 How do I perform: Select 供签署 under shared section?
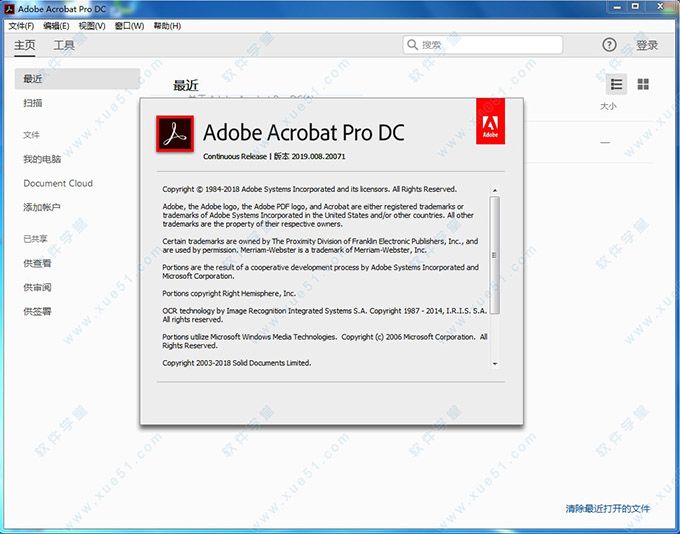(37, 311)
